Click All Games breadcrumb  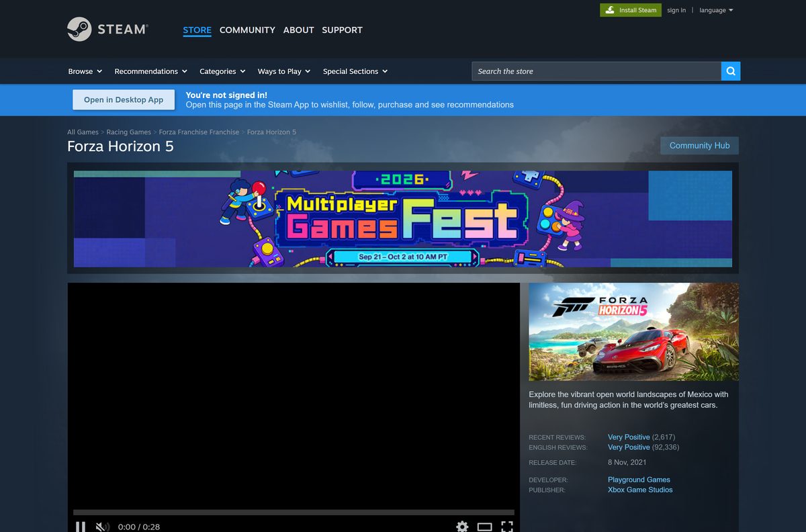83,132
